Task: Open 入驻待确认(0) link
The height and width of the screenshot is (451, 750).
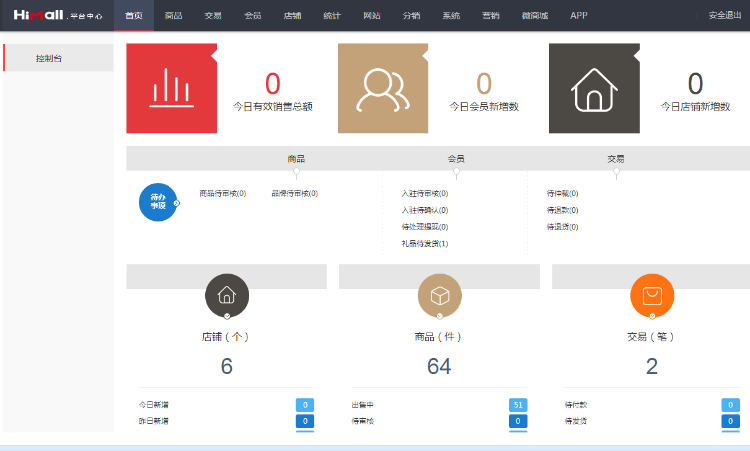Action: (425, 210)
